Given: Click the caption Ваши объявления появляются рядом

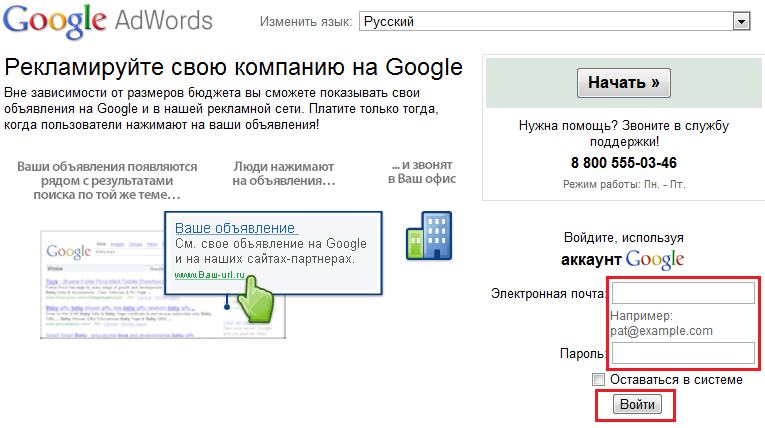Looking at the screenshot, I should pyautogui.click(x=107, y=181).
